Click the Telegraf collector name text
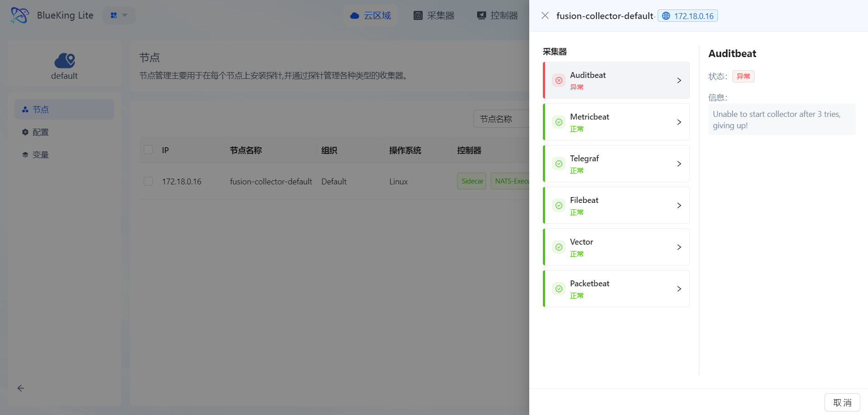The image size is (868, 415). point(584,159)
